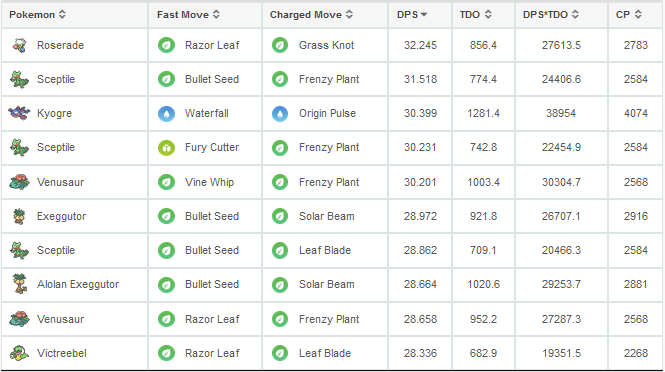Click the bug type icon beside Fury Cutter

pyautogui.click(x=166, y=148)
